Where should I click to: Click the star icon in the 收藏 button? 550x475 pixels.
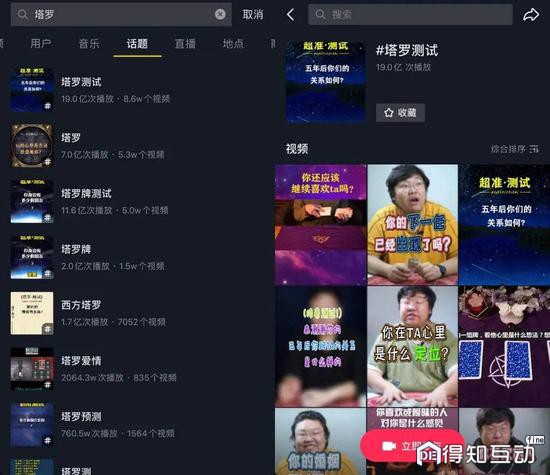click(x=389, y=113)
